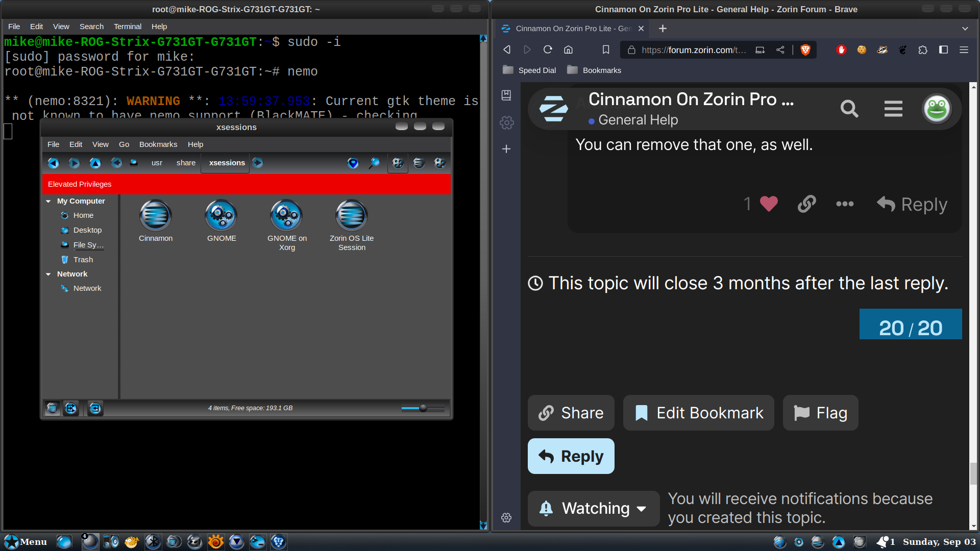Hide sidebar button in Nemo status bar

(95, 408)
